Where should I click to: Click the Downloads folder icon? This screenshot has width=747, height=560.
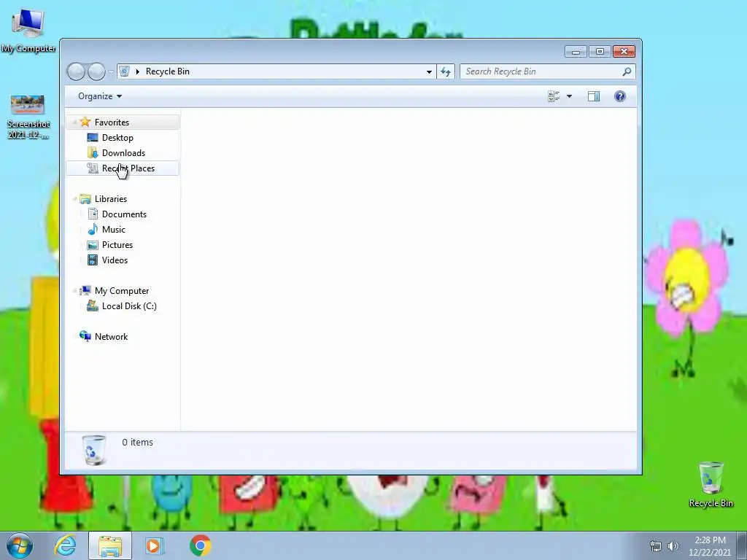pyautogui.click(x=93, y=153)
